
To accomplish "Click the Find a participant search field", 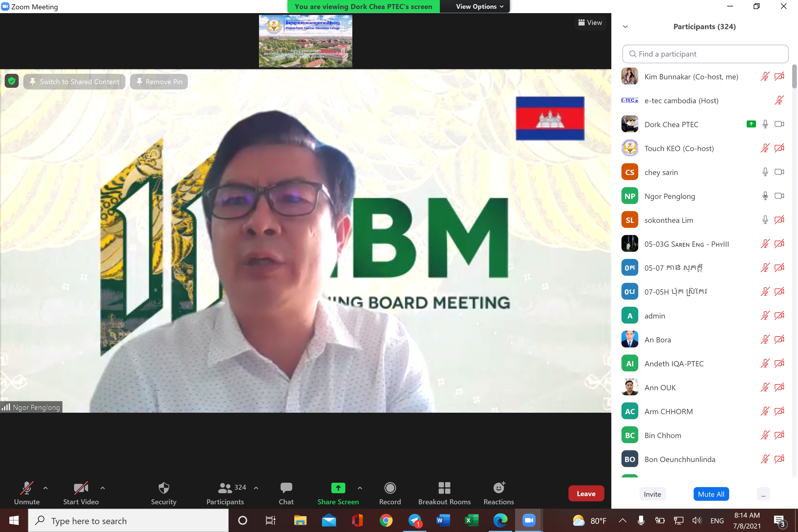I will pyautogui.click(x=705, y=54).
